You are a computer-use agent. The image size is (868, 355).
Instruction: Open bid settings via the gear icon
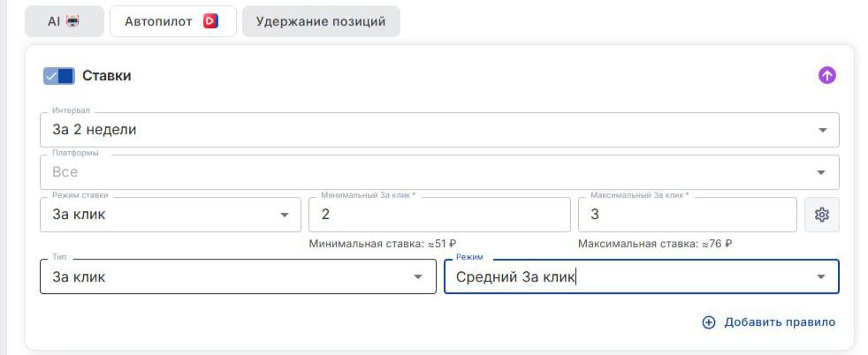click(821, 215)
